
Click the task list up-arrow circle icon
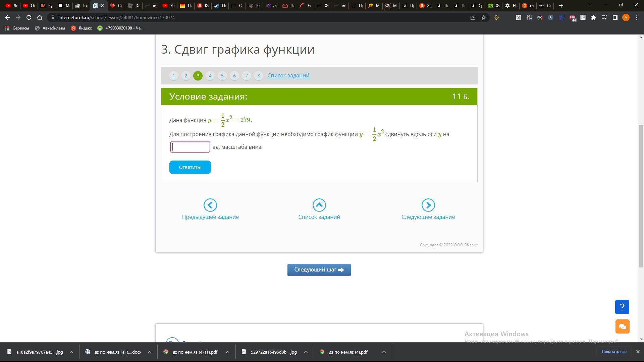[319, 205]
